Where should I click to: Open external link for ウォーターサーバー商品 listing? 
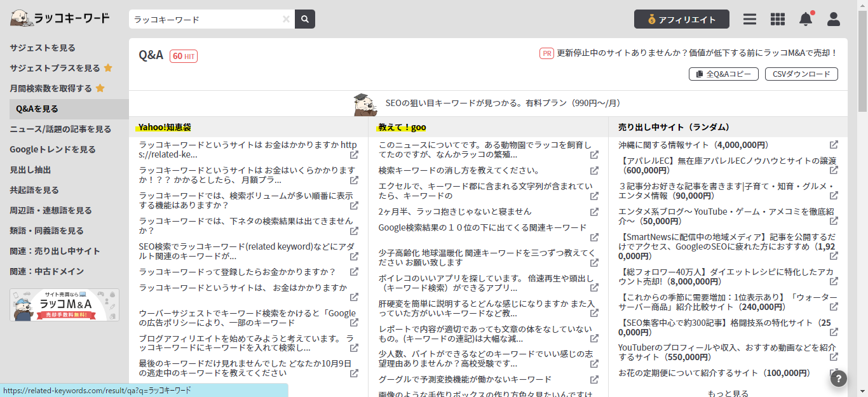click(x=834, y=306)
